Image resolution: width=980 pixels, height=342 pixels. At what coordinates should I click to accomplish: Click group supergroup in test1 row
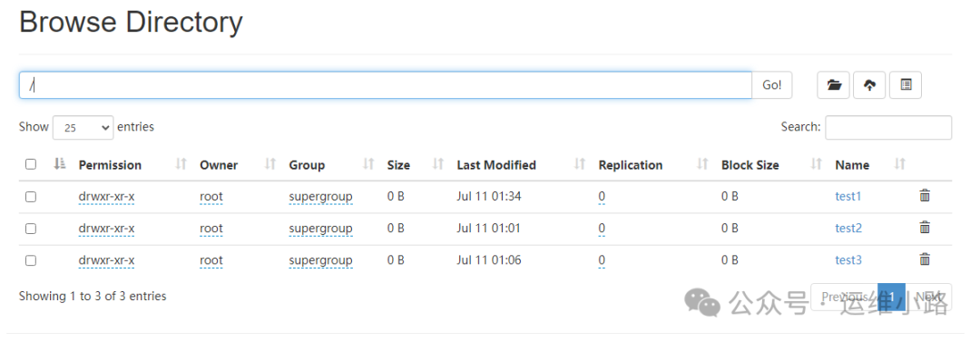tap(320, 197)
